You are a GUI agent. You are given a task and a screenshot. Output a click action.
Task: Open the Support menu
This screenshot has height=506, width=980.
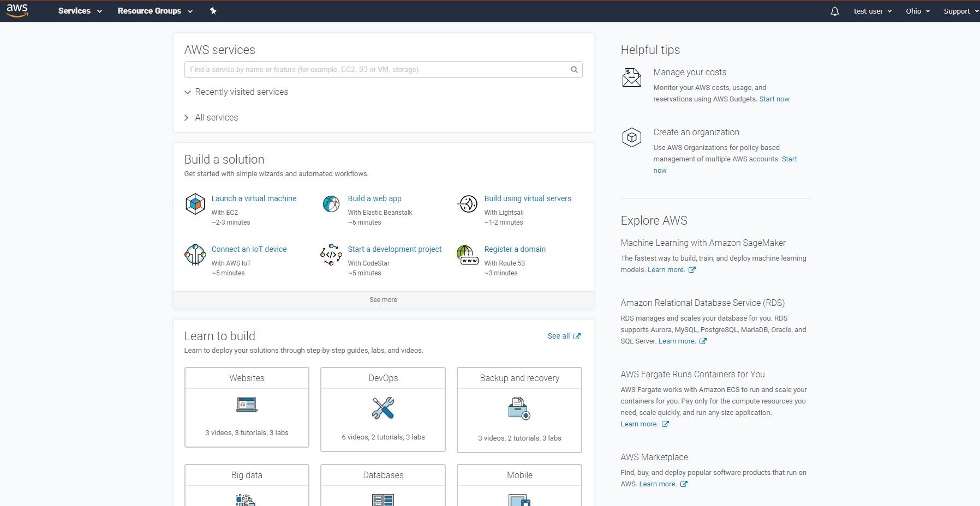pos(960,11)
